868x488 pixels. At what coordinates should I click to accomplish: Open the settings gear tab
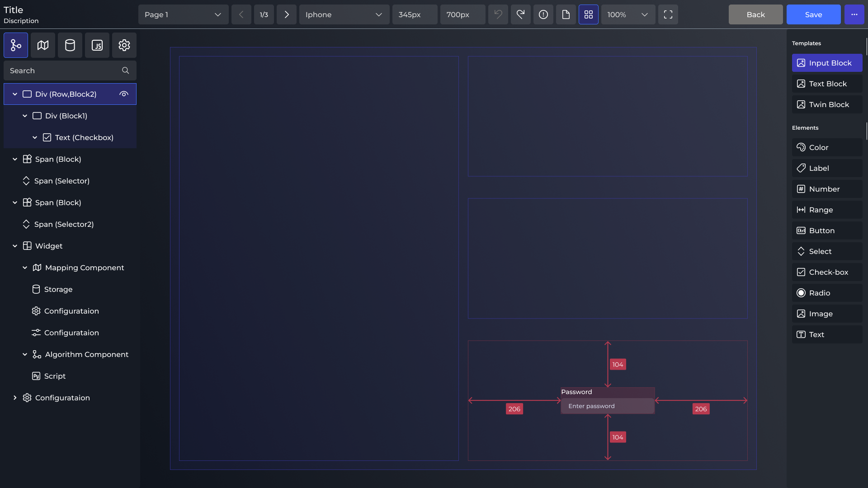124,45
